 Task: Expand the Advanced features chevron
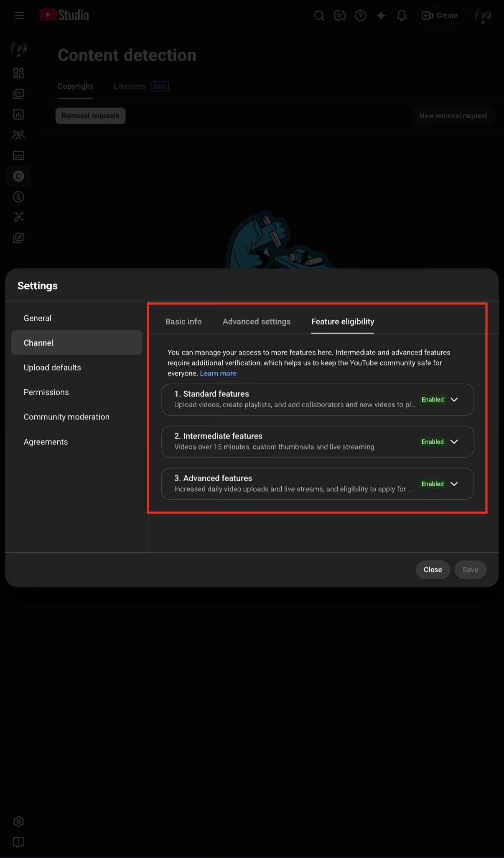(x=454, y=484)
